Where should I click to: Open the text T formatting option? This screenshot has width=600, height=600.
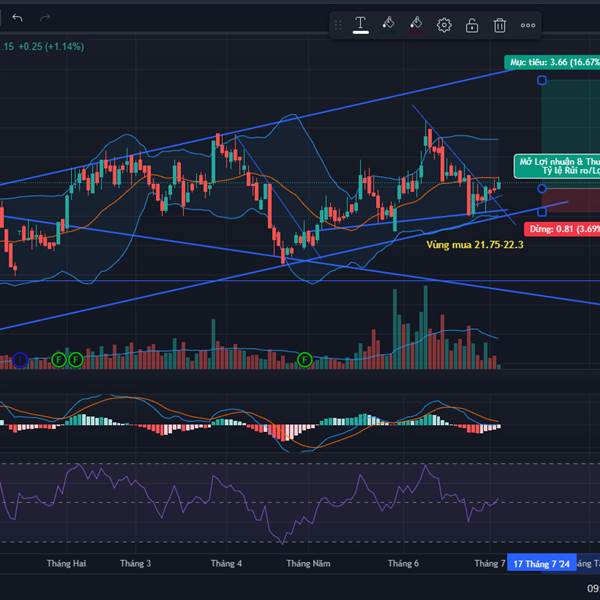coord(360,25)
